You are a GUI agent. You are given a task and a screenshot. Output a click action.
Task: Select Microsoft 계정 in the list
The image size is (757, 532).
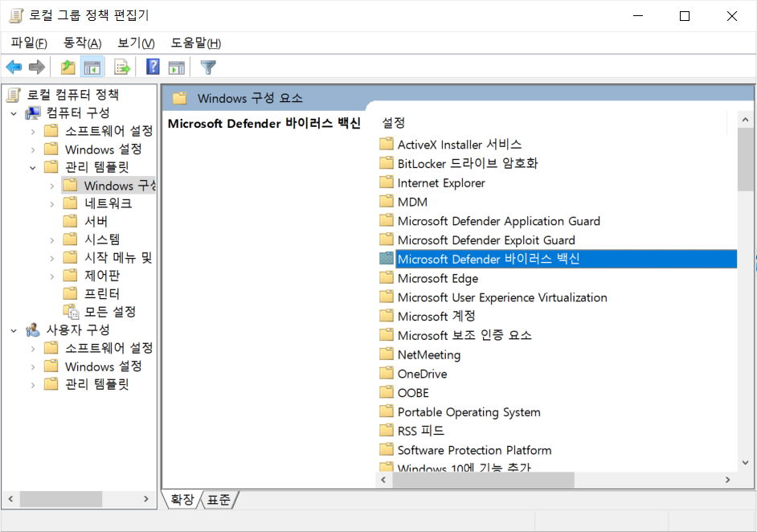click(x=436, y=316)
